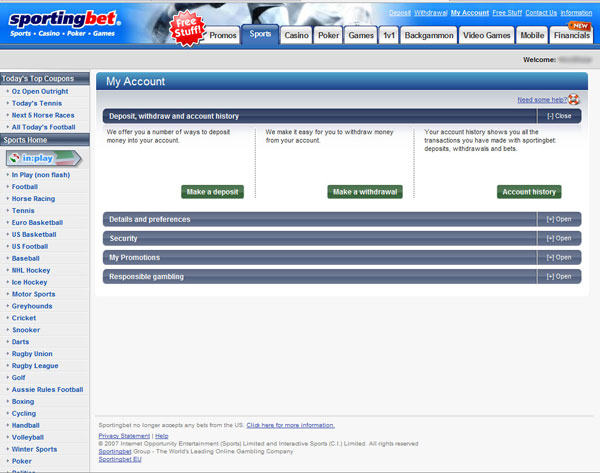Open the Privacy Statement link

tap(124, 436)
